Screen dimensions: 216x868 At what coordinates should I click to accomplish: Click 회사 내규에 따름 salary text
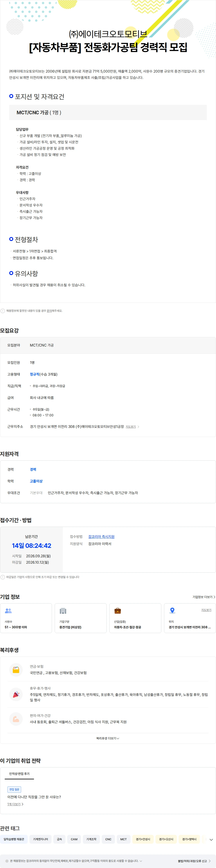click(42, 398)
